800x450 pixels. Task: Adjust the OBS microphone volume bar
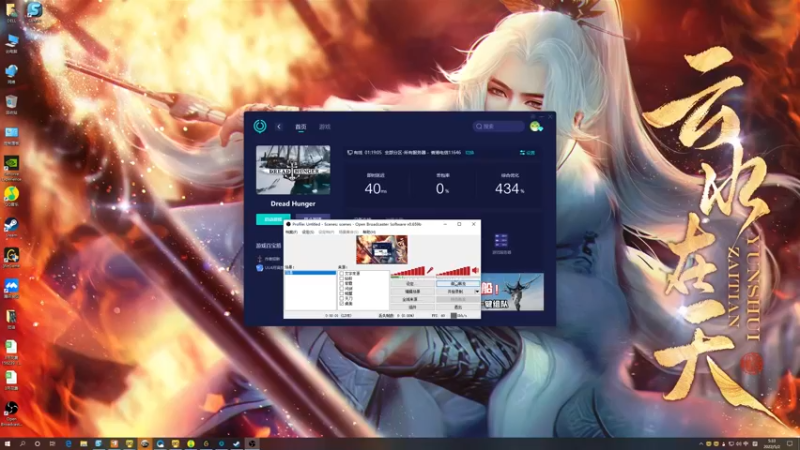coord(408,271)
